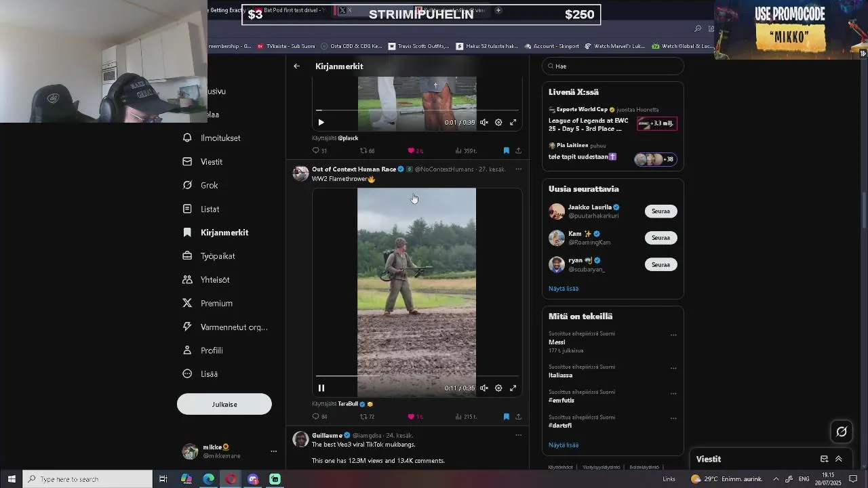Screen dimensions: 868x488
Task: Open Guillaume profile avatar
Action: [300, 439]
